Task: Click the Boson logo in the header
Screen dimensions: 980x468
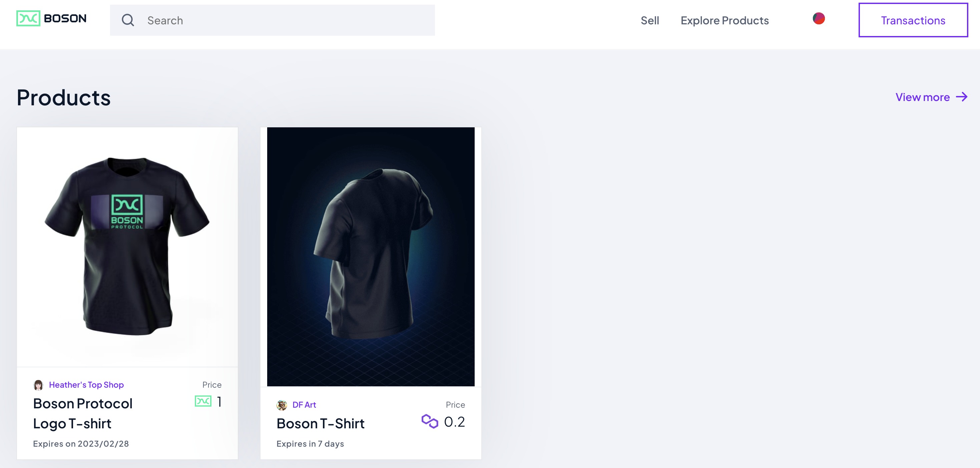Action: tap(51, 18)
